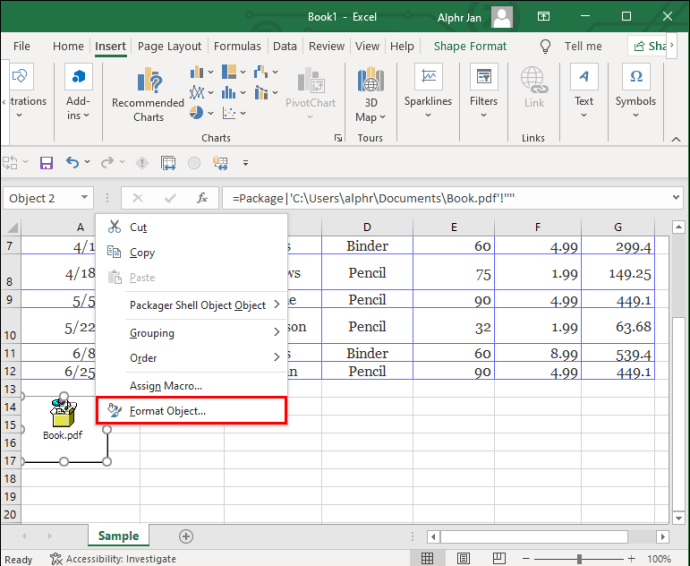
Task: Click the insert function fx icon
Action: 201,198
